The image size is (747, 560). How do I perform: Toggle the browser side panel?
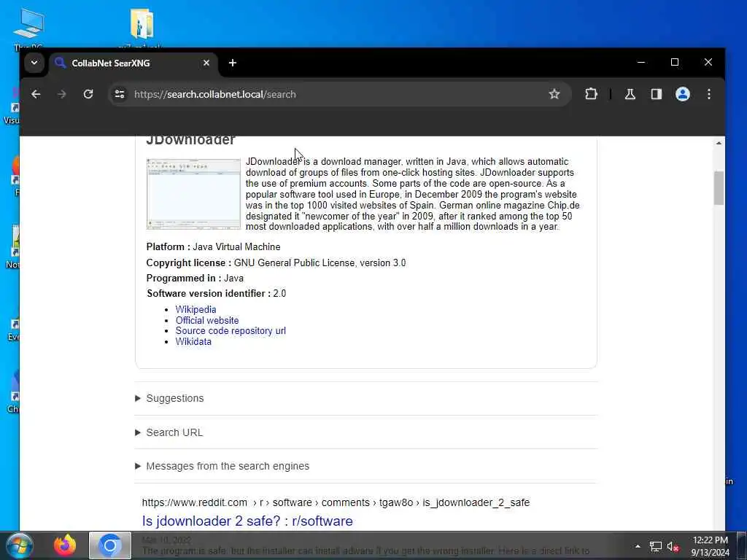click(657, 94)
